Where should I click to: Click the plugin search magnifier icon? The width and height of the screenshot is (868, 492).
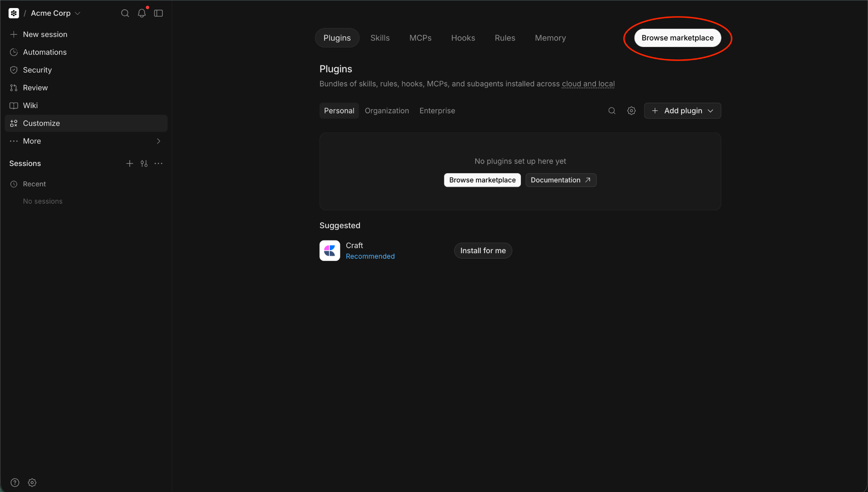point(612,111)
